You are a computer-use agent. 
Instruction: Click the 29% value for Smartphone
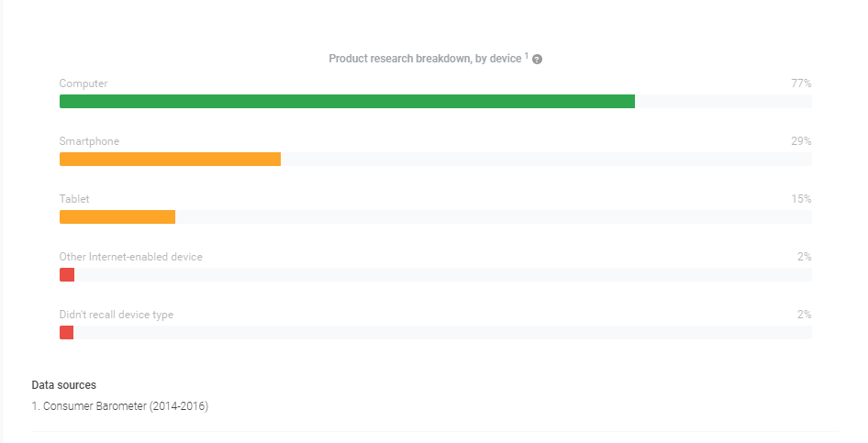tap(801, 141)
